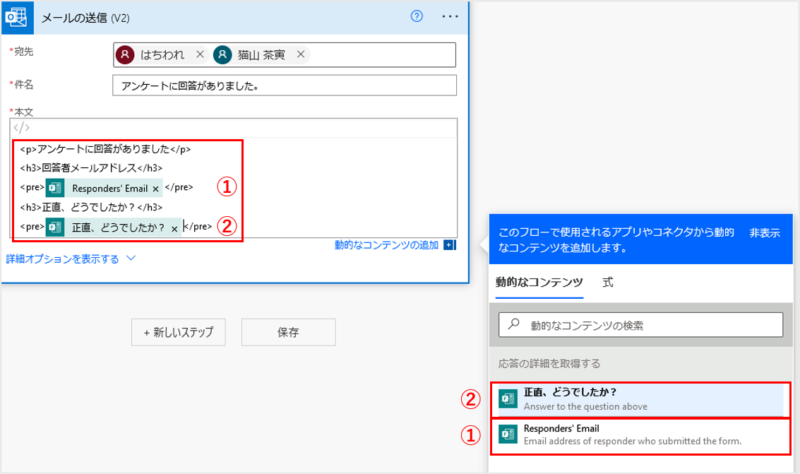800x474 pixels.
Task: Toggle the code view </> icon
Action: tap(22, 128)
